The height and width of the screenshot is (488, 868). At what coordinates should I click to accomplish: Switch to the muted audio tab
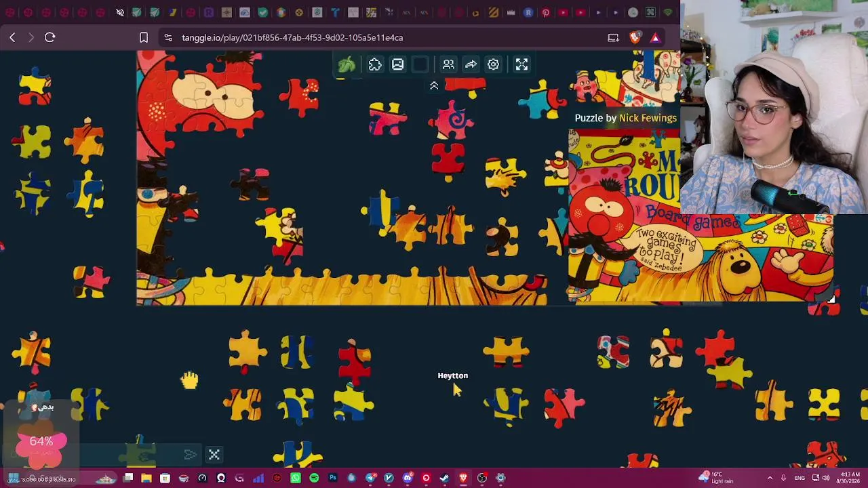(120, 12)
